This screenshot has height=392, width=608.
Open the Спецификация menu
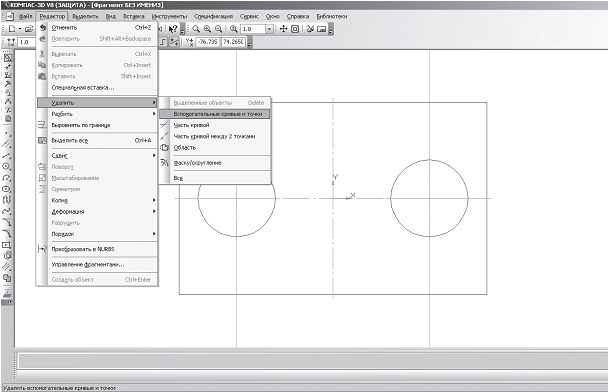tap(213, 16)
